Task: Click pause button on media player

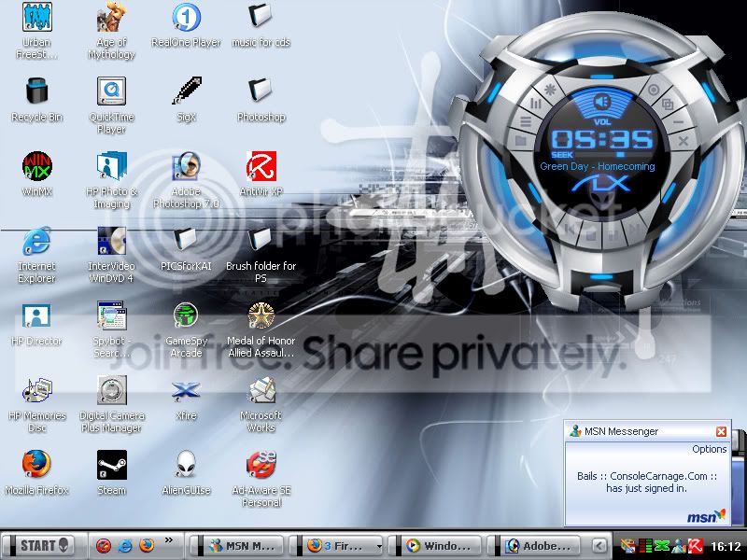Action: point(613,235)
